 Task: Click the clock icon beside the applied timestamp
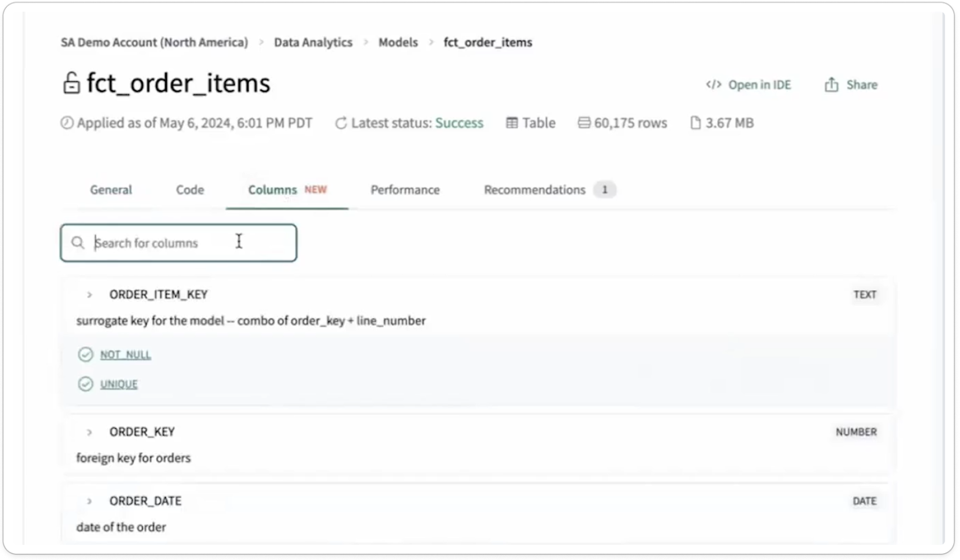point(66,123)
